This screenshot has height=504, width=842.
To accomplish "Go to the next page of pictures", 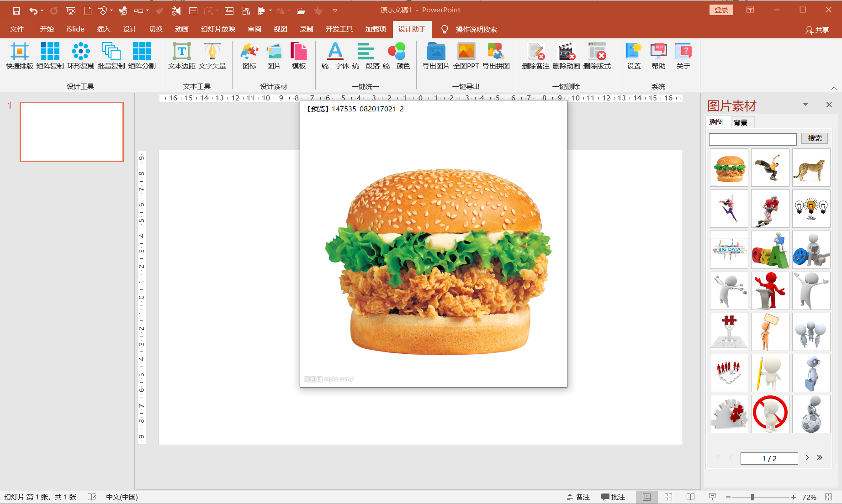I will 807,457.
